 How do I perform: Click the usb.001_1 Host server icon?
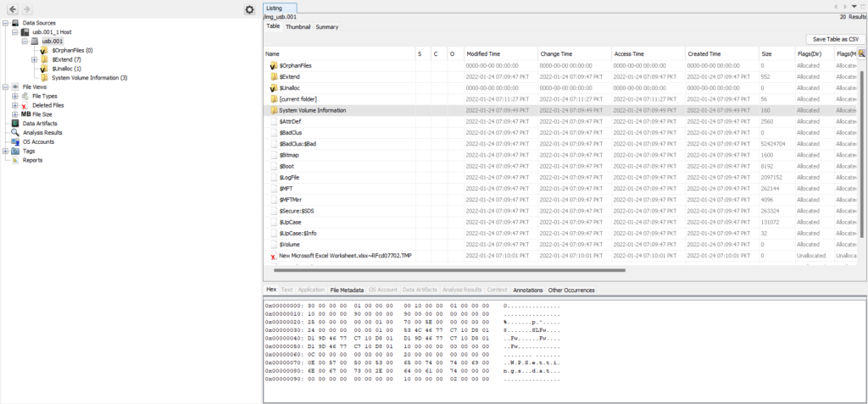pos(25,32)
